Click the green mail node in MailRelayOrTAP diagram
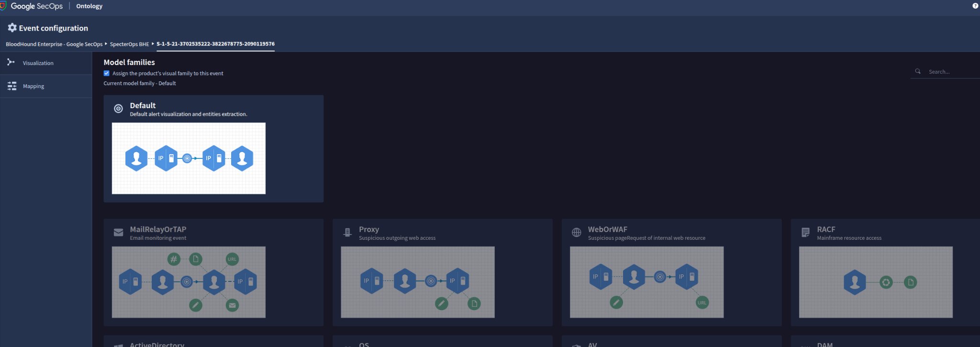Screen dimensions: 980x347 [232, 305]
